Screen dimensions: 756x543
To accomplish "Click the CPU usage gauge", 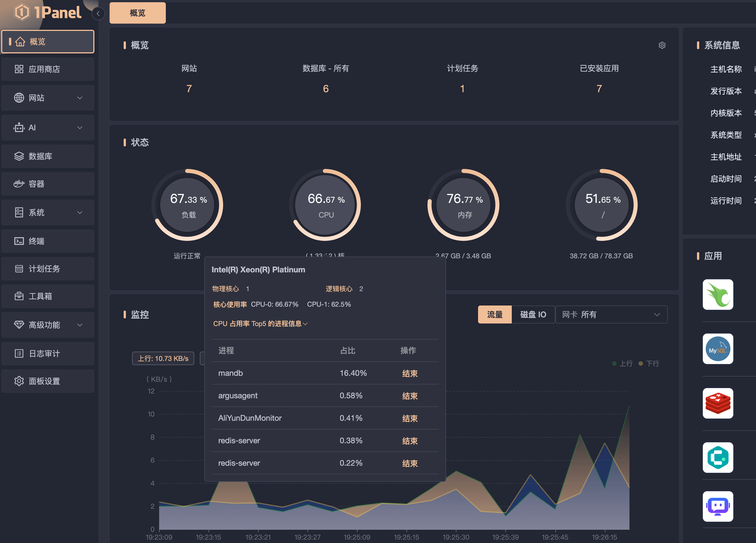I will (x=326, y=205).
